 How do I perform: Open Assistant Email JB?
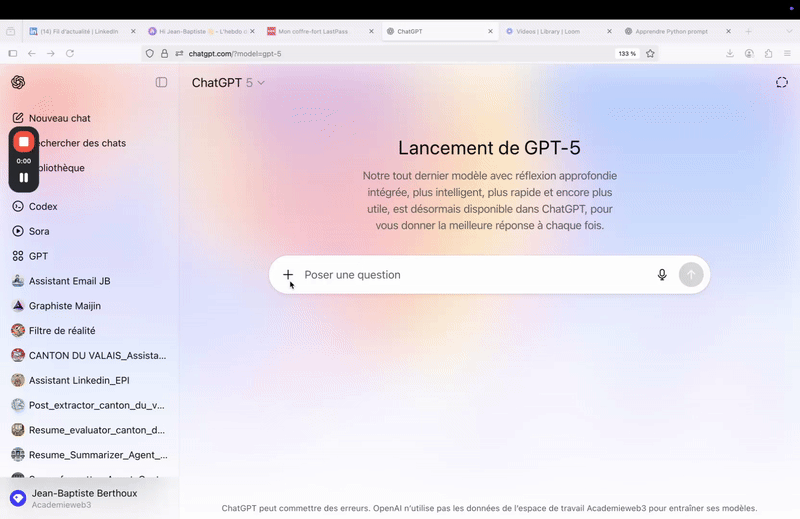61,281
